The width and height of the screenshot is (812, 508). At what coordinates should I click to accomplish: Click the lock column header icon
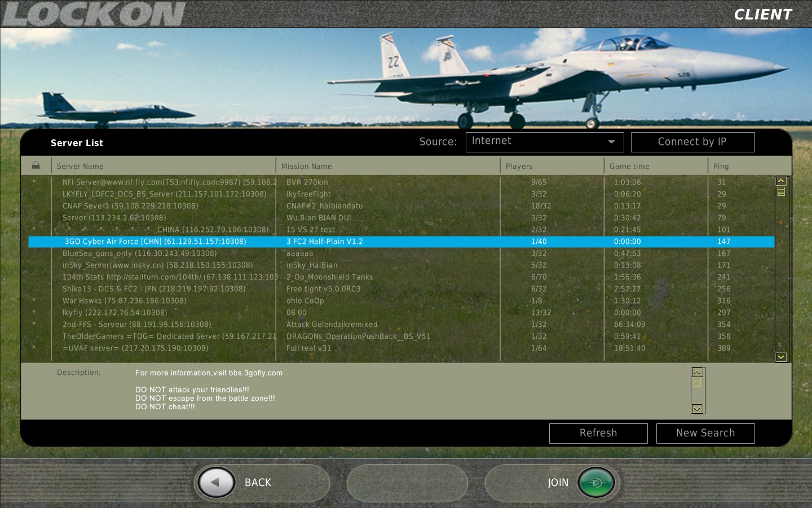[x=36, y=165]
